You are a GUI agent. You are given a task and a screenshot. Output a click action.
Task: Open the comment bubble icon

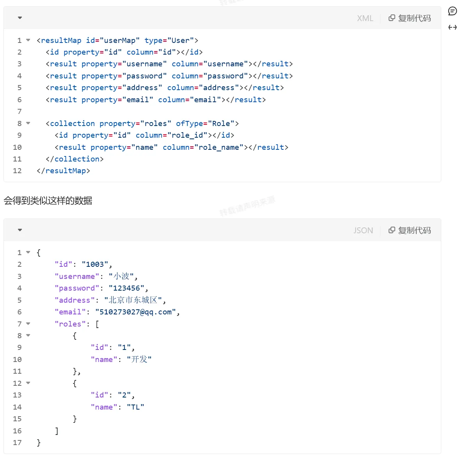(x=453, y=11)
